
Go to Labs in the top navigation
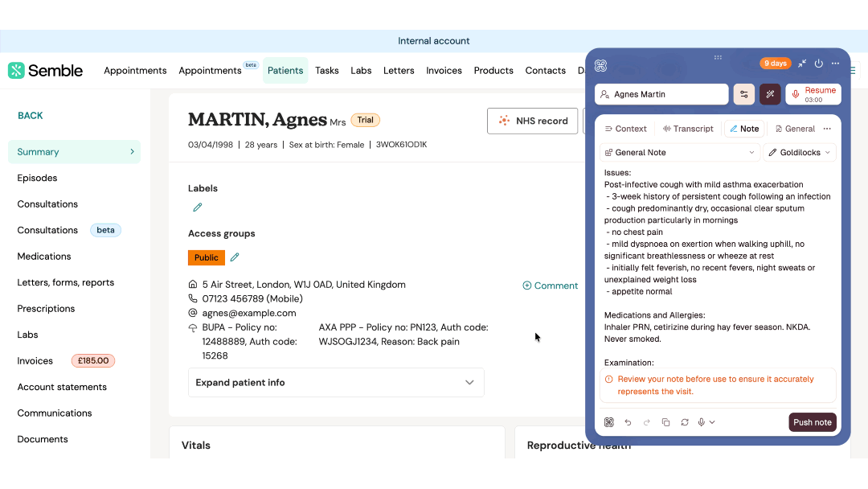[x=361, y=70]
